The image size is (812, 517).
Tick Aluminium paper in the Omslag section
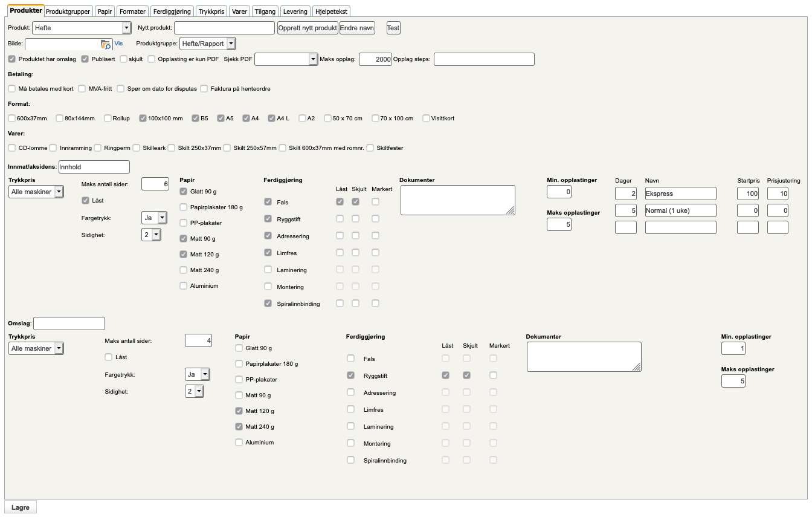coord(239,443)
